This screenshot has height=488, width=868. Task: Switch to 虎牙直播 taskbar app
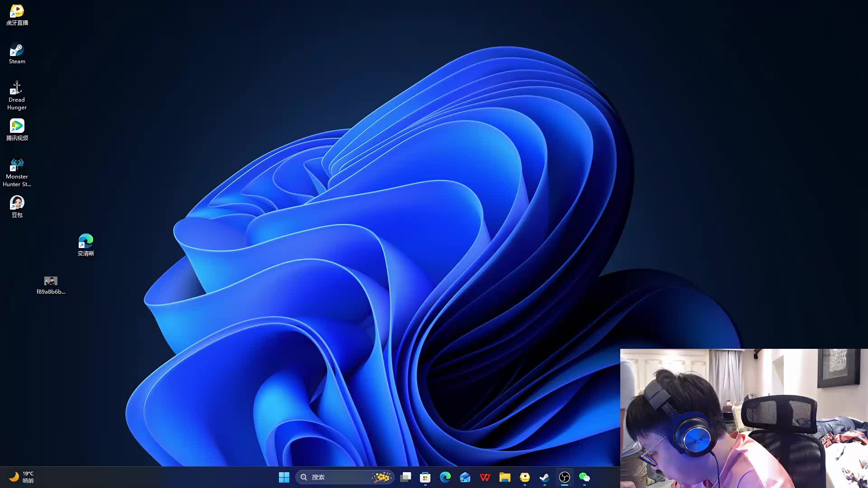(x=525, y=477)
